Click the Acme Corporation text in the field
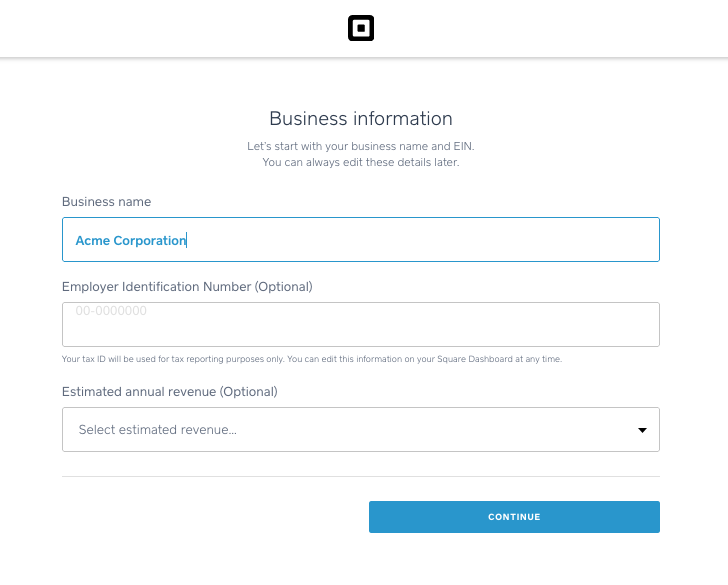The height and width of the screenshot is (585, 728). pos(131,241)
